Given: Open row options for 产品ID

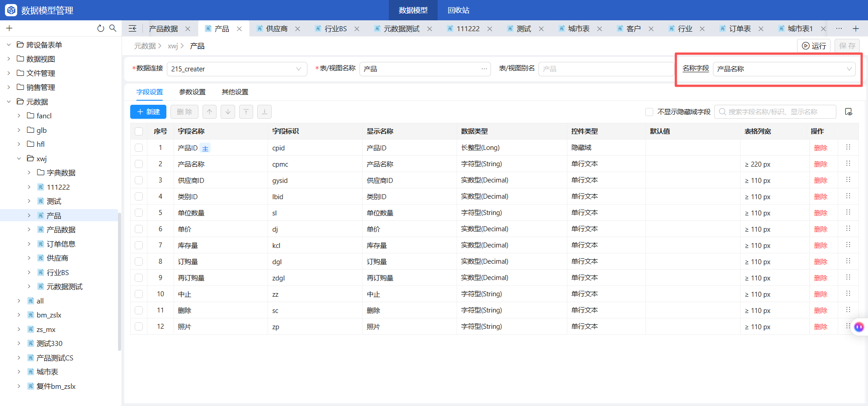Looking at the screenshot, I should coord(848,148).
